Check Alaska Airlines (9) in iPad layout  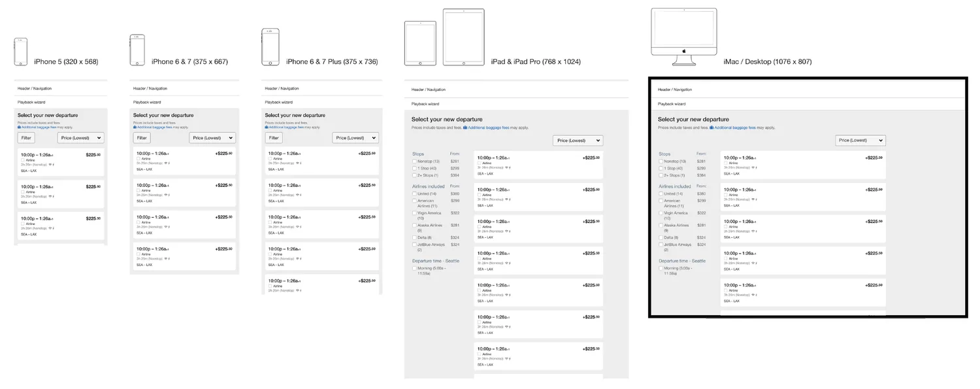tap(414, 226)
